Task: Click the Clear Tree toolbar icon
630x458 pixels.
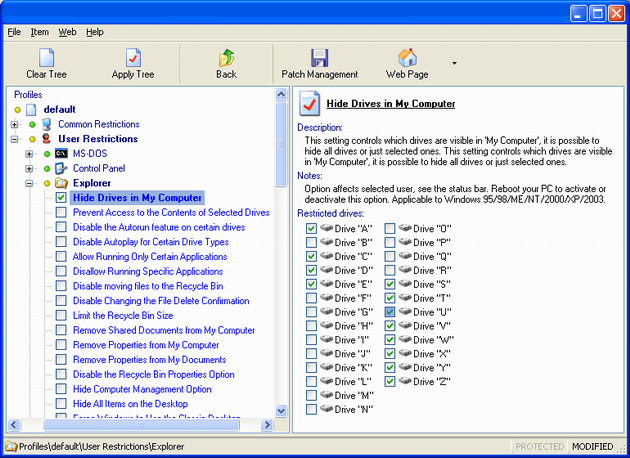Action: [46, 58]
